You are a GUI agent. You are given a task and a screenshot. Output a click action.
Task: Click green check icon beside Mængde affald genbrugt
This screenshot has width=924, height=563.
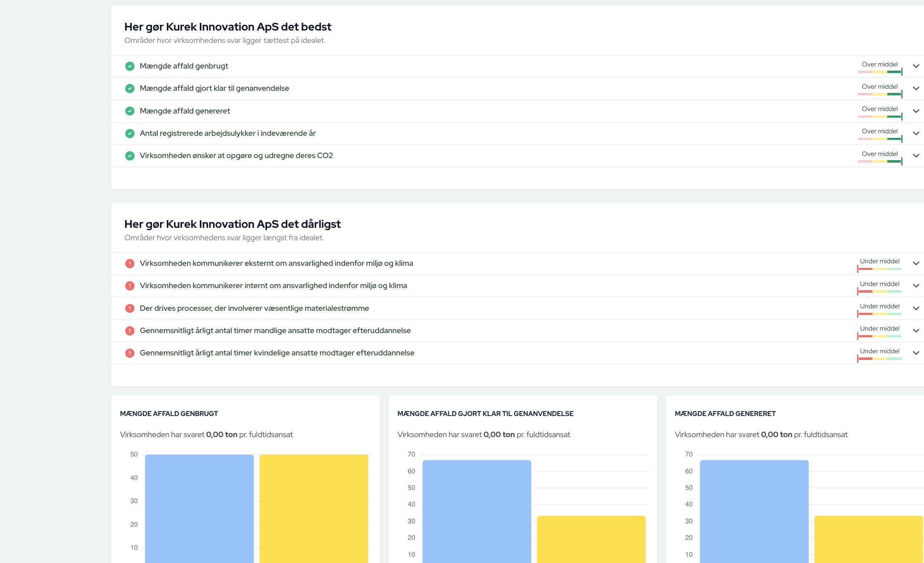point(130,66)
